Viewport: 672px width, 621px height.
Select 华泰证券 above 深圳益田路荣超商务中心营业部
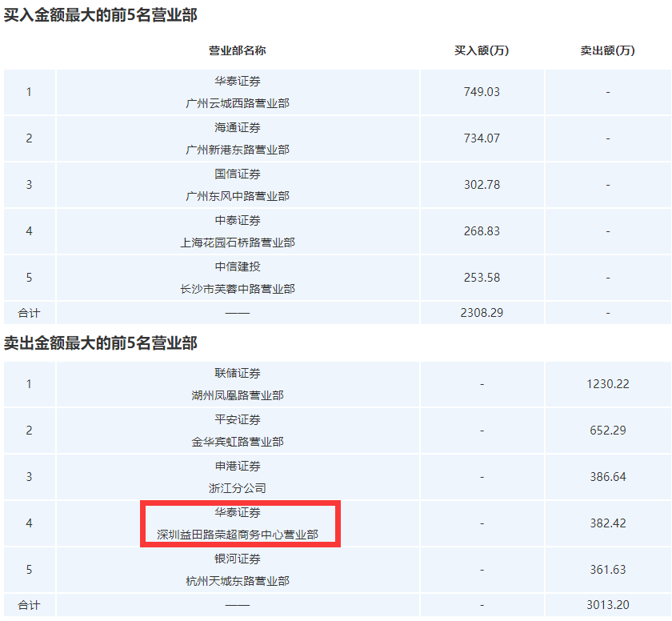(x=238, y=512)
